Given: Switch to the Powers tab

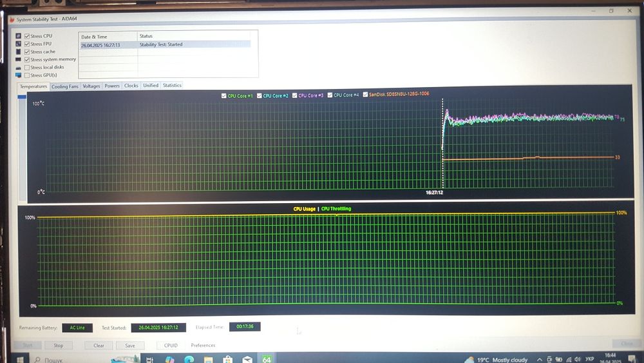Looking at the screenshot, I should click(x=111, y=86).
